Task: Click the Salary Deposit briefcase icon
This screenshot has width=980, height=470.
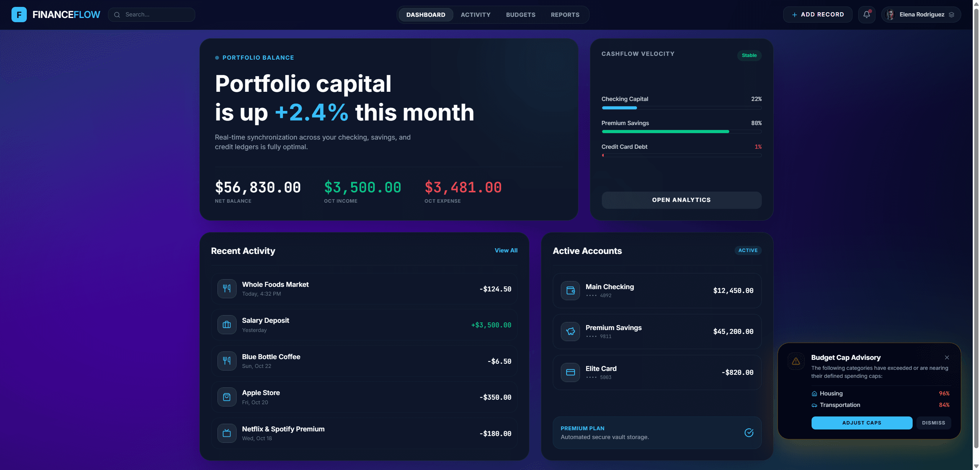Action: point(227,325)
